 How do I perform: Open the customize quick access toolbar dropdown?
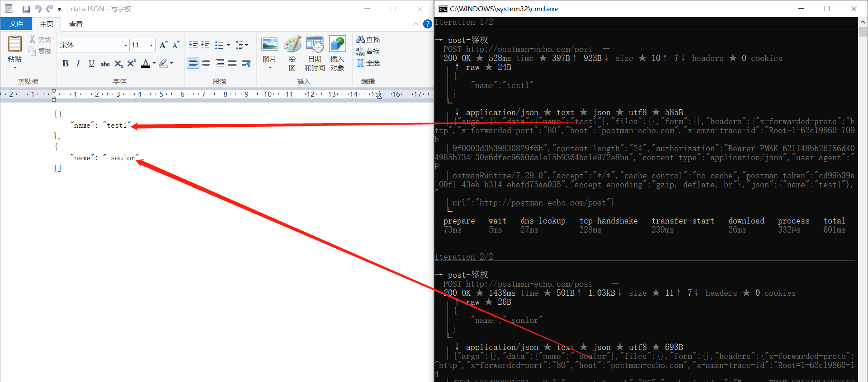[59, 9]
